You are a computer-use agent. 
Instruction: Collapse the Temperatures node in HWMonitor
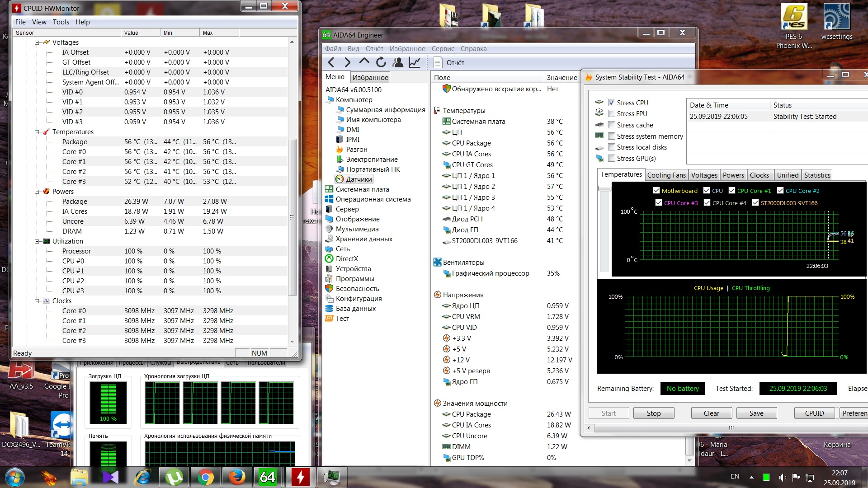pos(37,132)
